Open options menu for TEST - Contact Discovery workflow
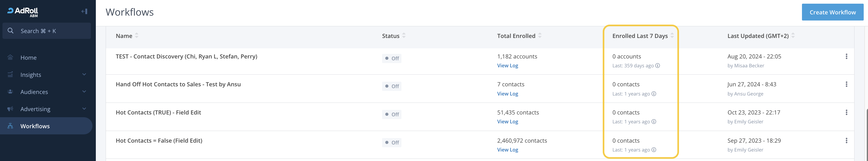 pyautogui.click(x=846, y=56)
